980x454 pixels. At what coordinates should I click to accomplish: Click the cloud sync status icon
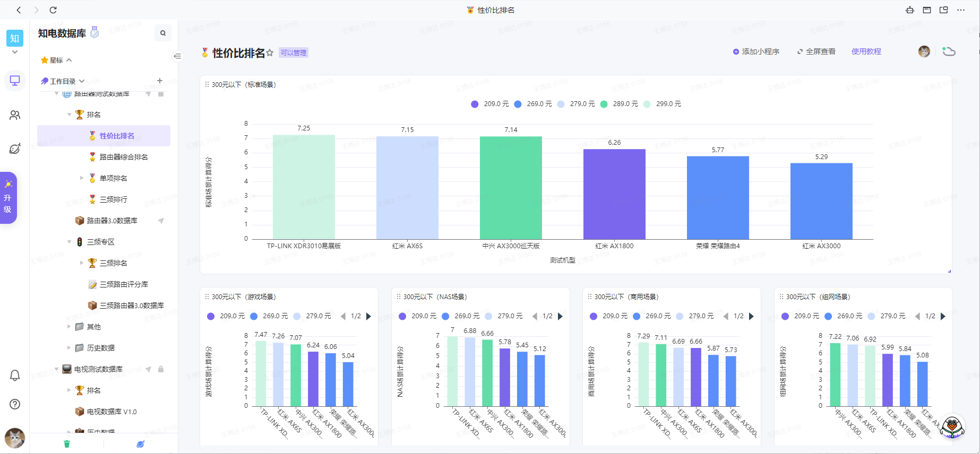(x=949, y=51)
